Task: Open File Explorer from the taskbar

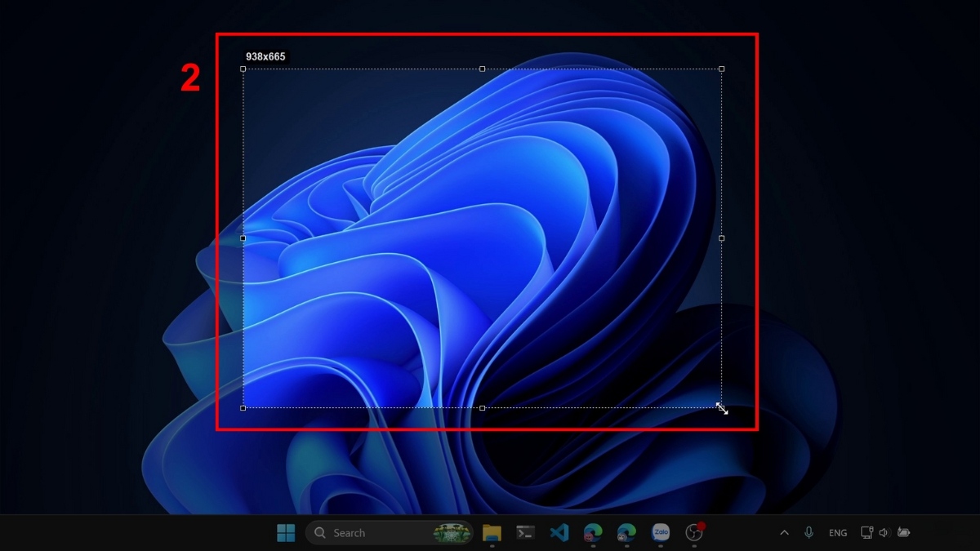Action: [x=492, y=533]
